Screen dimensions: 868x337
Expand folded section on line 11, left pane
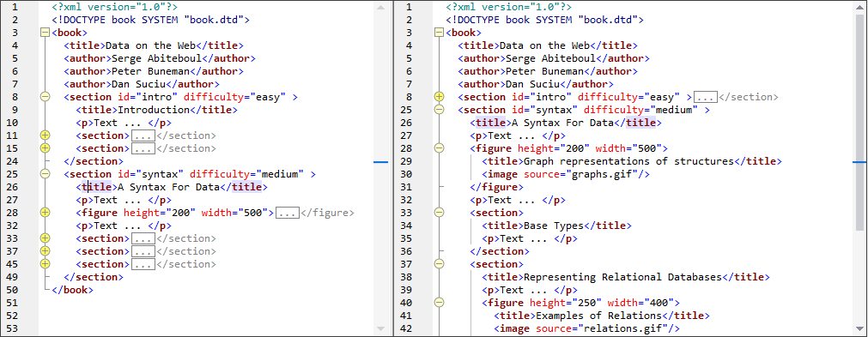(46, 135)
